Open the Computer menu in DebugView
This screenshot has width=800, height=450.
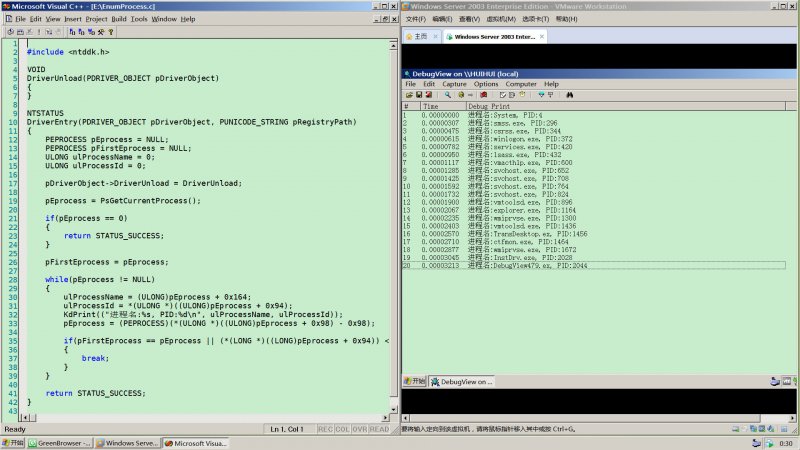[521, 84]
